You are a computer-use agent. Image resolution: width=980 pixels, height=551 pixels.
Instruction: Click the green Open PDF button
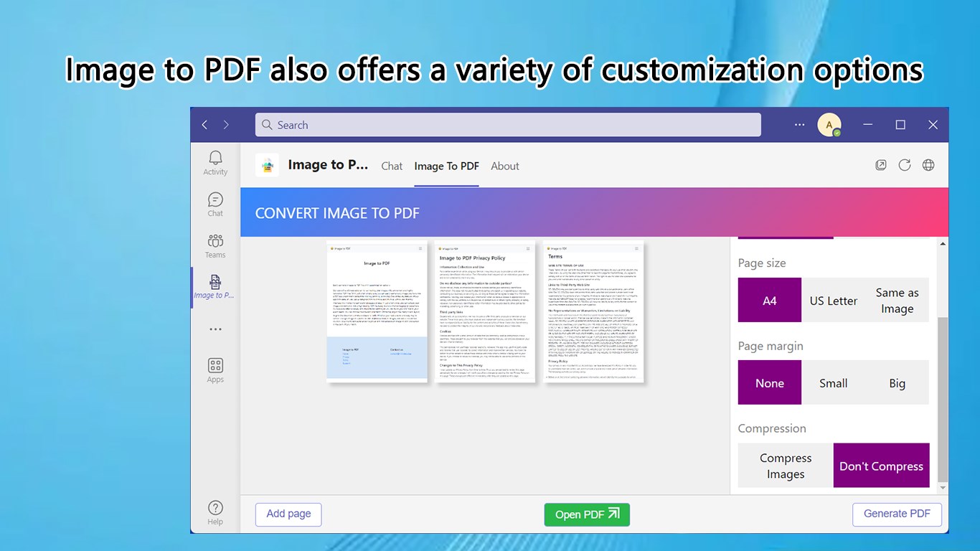click(x=587, y=514)
